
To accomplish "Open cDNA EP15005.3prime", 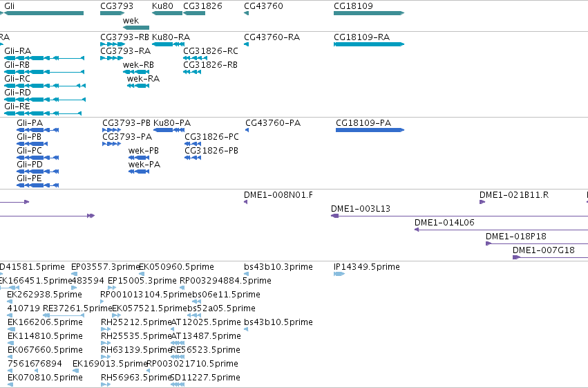I will [142, 281].
